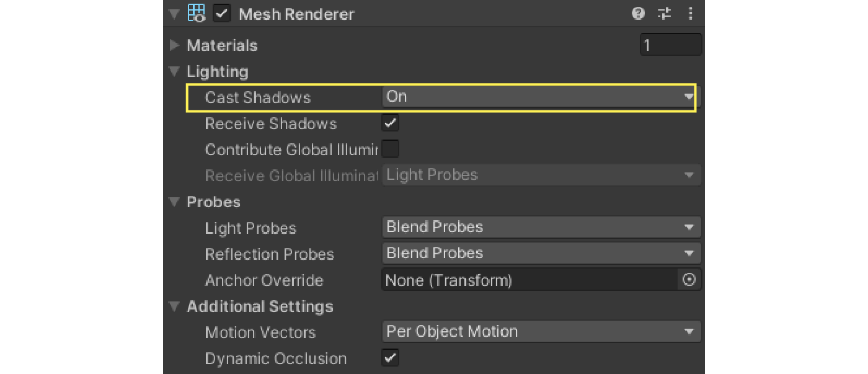Expand the Materials section
Image resolution: width=868 pixels, height=374 pixels.
click(x=174, y=45)
